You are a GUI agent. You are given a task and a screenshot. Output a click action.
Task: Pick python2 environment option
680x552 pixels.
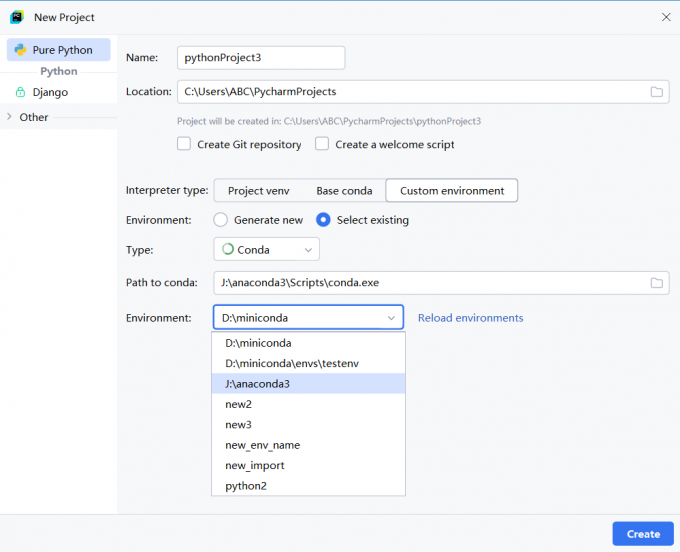[x=308, y=486]
